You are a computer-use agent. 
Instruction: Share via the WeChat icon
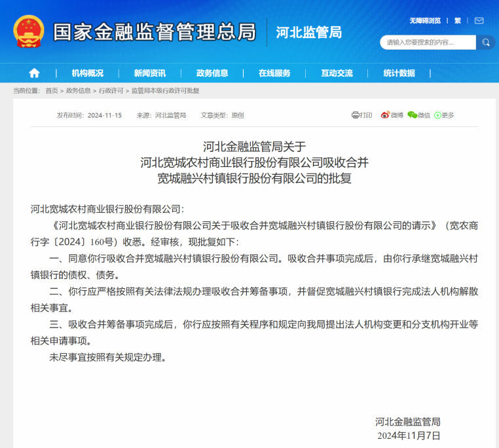(x=412, y=115)
